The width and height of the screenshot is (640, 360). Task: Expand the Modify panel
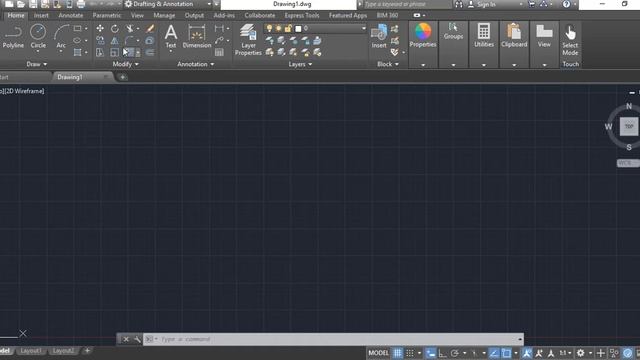(125, 64)
